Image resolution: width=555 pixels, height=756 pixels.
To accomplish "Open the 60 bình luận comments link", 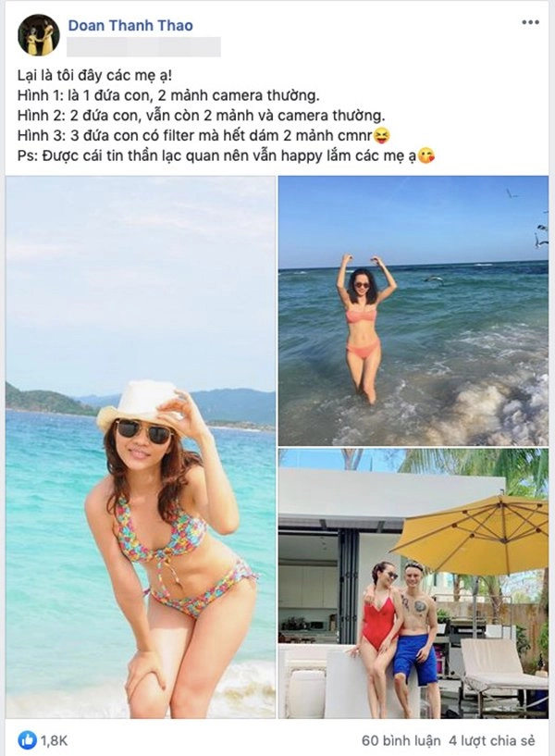I will [401, 740].
